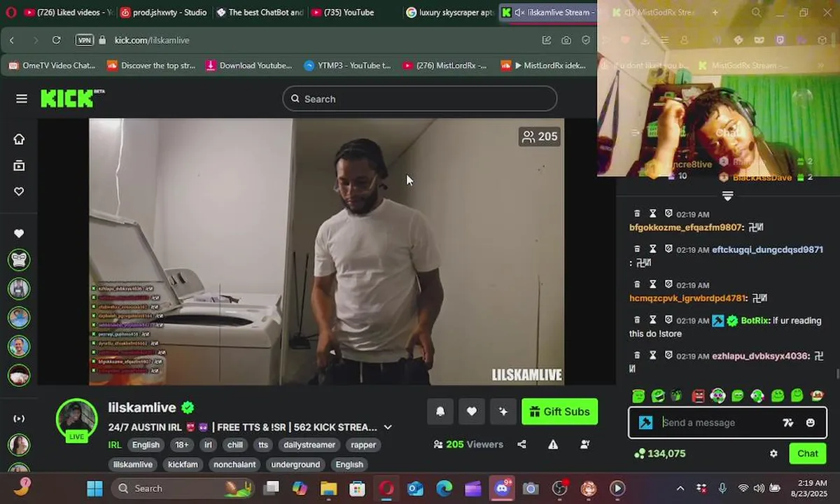Focus the Kick search field
The width and height of the screenshot is (840, 504).
[420, 99]
